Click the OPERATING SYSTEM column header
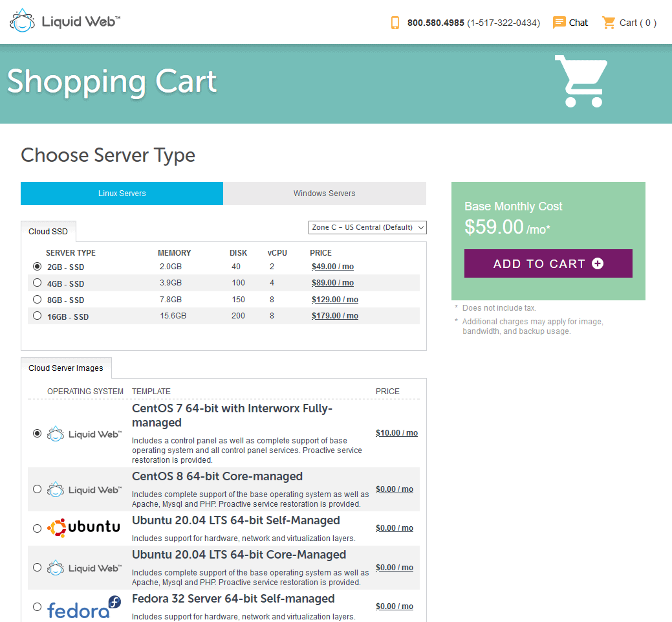This screenshot has width=672, height=622. [x=85, y=391]
